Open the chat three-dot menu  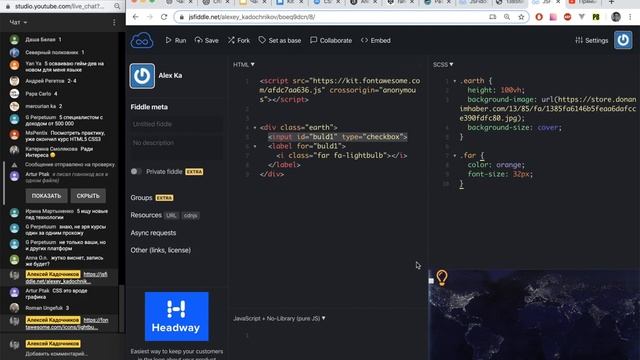click(x=114, y=22)
